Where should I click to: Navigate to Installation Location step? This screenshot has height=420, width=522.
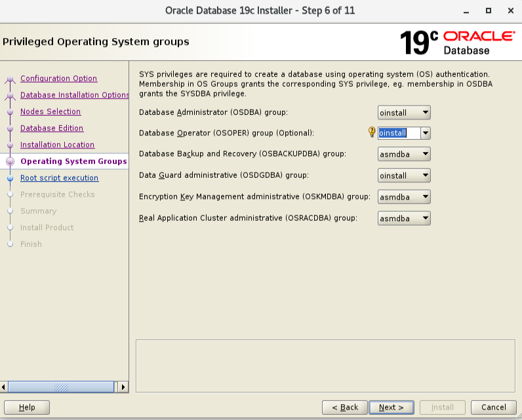click(x=57, y=145)
